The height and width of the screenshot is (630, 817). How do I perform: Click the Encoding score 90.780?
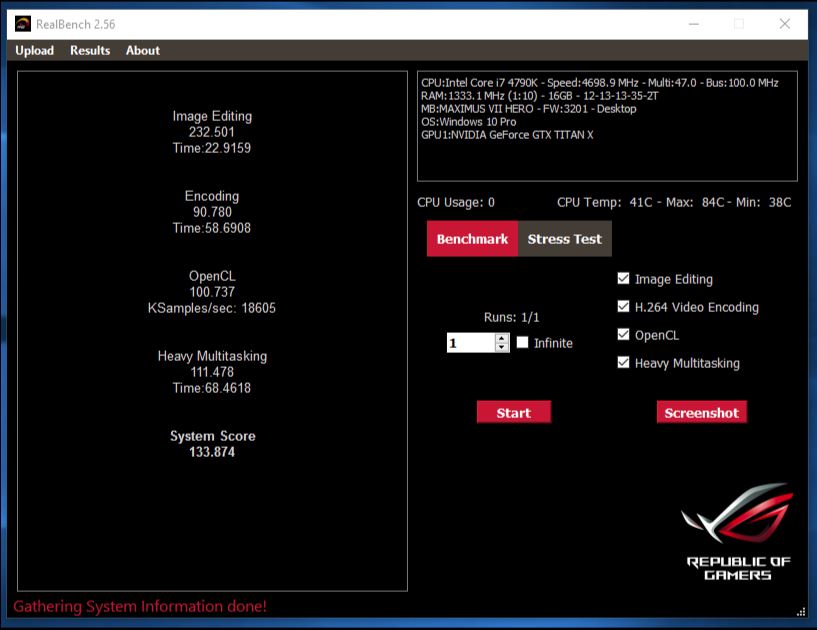(212, 212)
